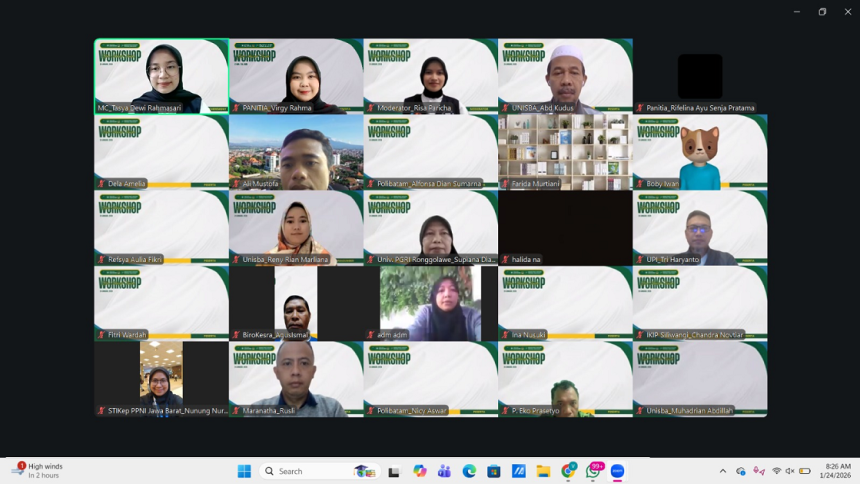Select UNISBA_Abd Kudus video tile
The width and height of the screenshot is (860, 484).
(565, 76)
